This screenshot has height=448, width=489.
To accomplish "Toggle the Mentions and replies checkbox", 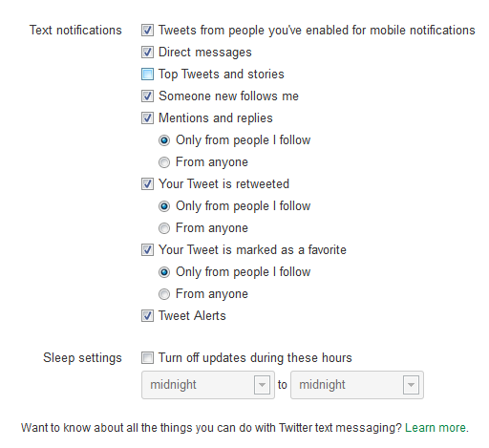I will pos(147,118).
